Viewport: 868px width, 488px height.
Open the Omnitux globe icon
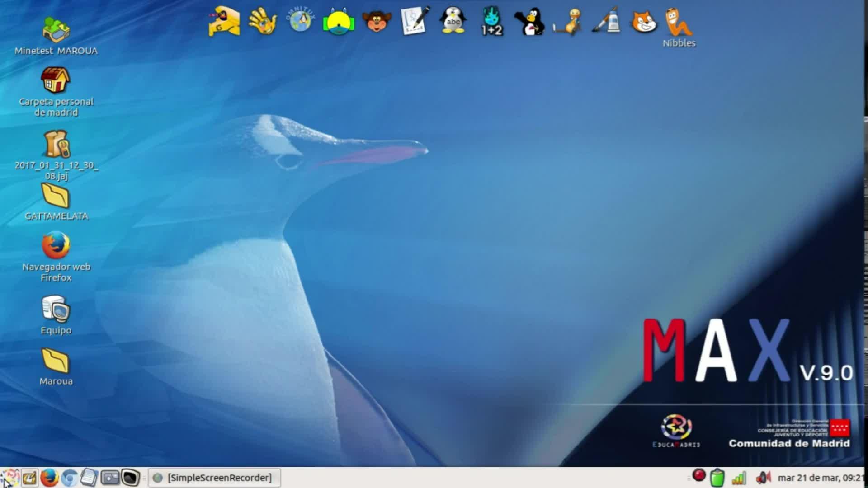(x=301, y=21)
